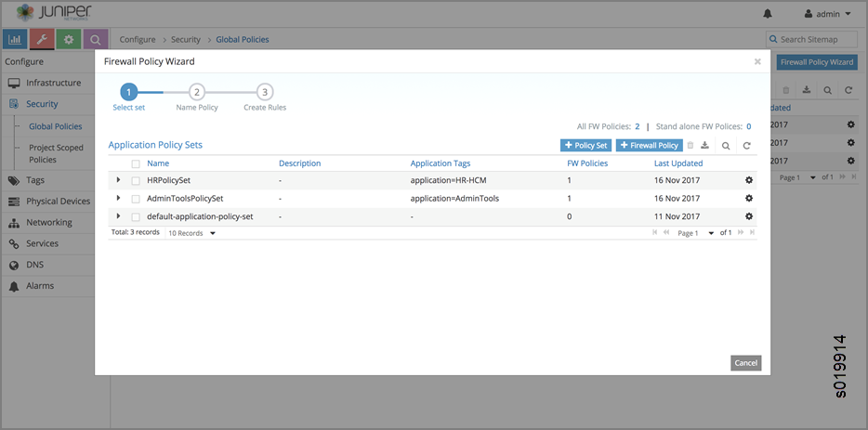The width and height of the screenshot is (868, 430).
Task: Click into the Search Sitemap field
Action: point(811,39)
